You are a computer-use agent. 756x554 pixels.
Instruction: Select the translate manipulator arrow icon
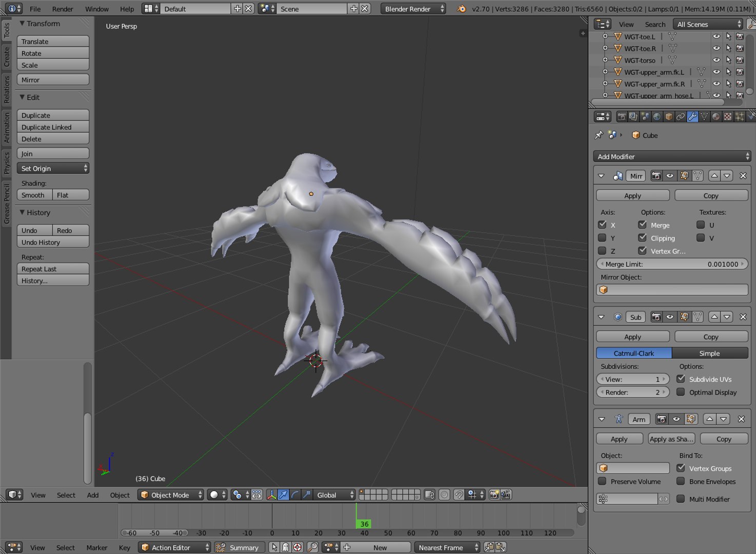[283, 495]
